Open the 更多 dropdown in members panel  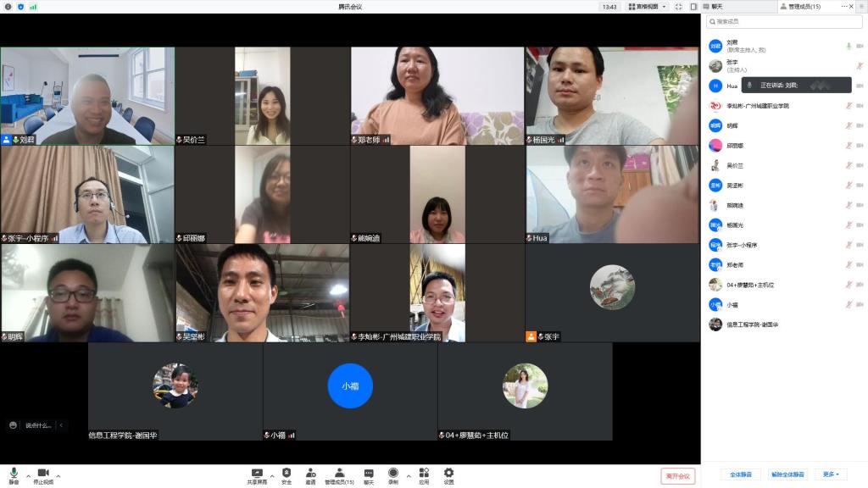[x=830, y=474]
